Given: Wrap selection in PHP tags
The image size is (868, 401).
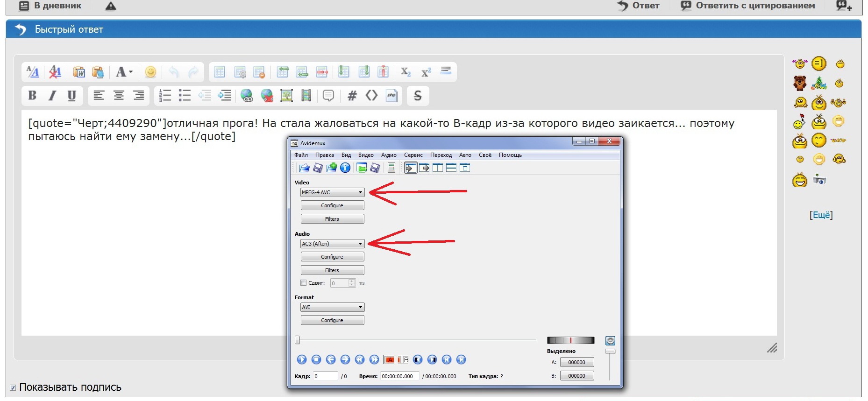Looking at the screenshot, I should (x=391, y=96).
